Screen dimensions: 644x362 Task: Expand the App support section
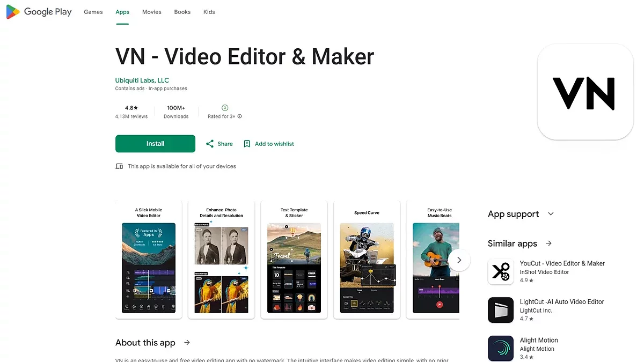551,214
